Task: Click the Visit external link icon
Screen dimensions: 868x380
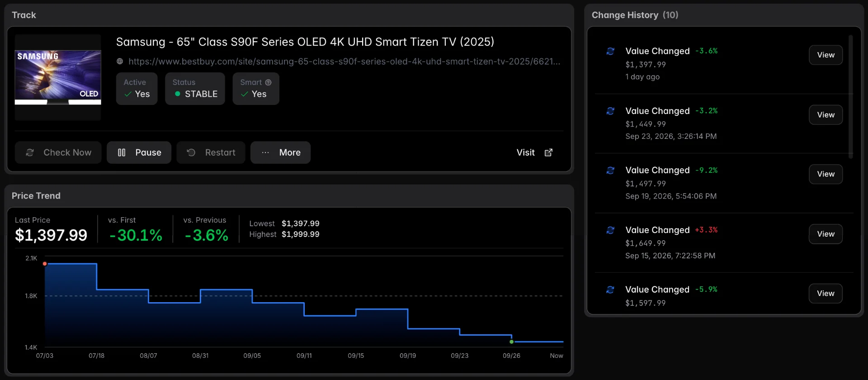Action: click(548, 152)
